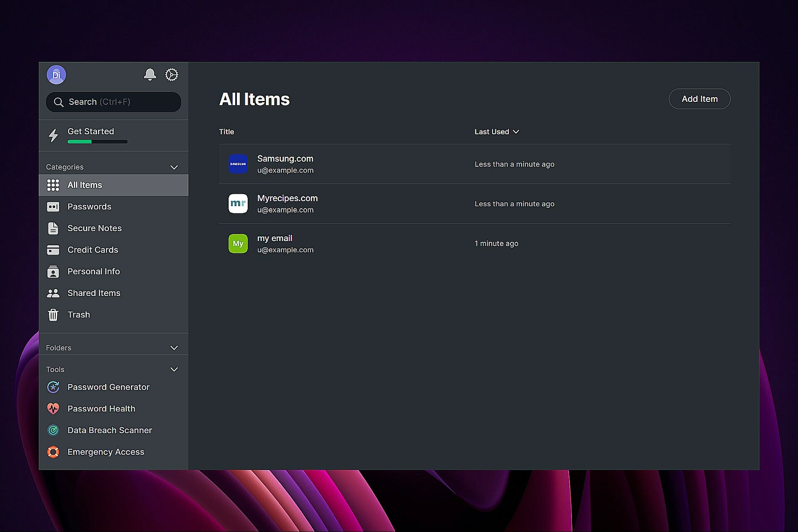Collapse the Tools section chevron
This screenshot has height=532, width=798.
[174, 369]
